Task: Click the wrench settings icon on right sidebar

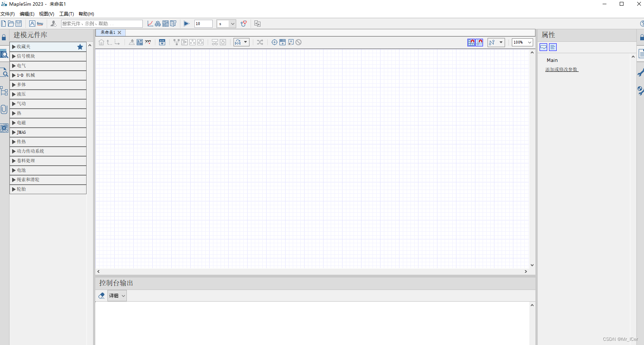Action: click(641, 72)
